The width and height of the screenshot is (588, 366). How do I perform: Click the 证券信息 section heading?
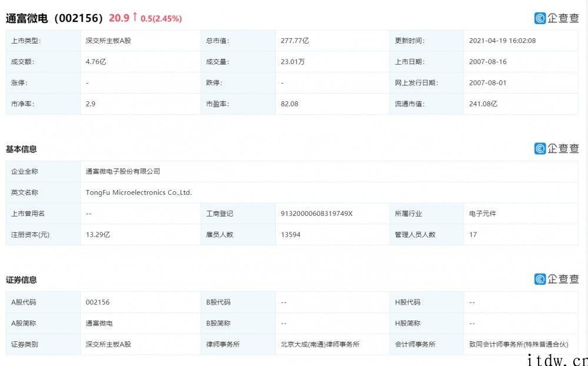[21, 280]
